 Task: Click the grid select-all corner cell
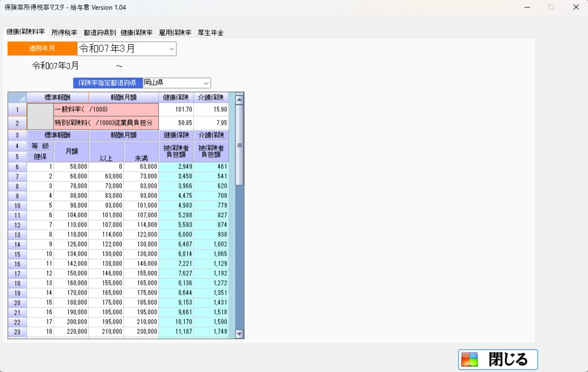[x=17, y=98]
